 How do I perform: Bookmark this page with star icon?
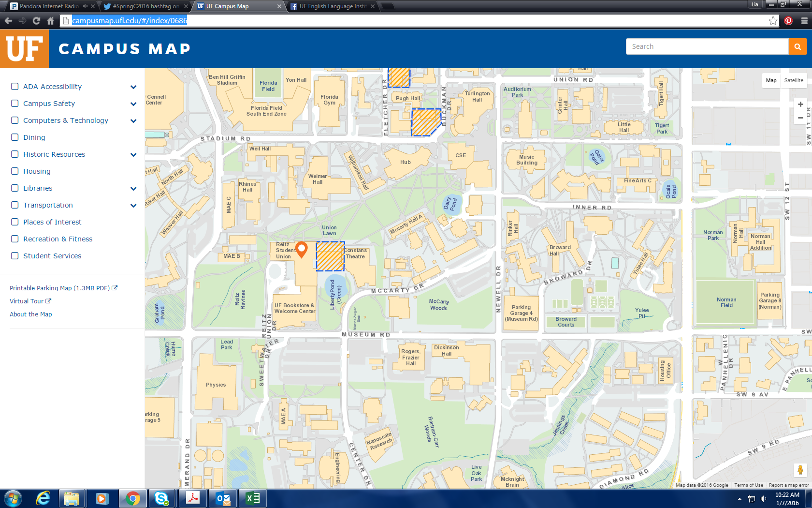(773, 21)
